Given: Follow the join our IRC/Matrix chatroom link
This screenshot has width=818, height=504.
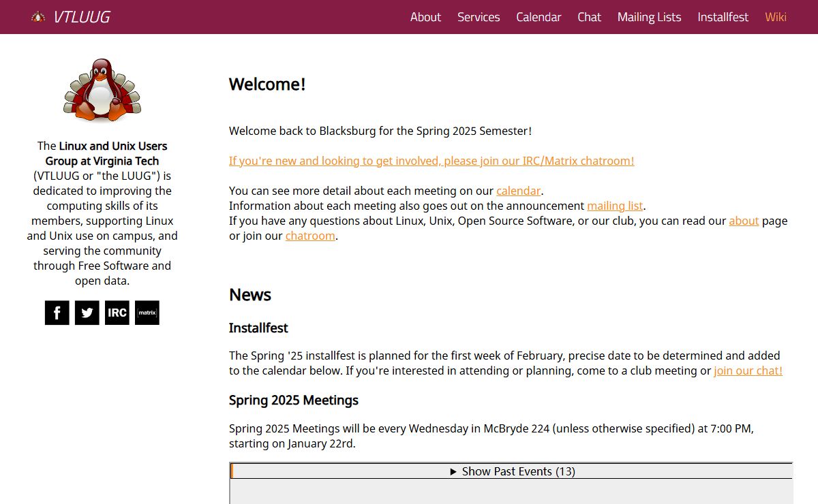Looking at the screenshot, I should click(x=431, y=161).
